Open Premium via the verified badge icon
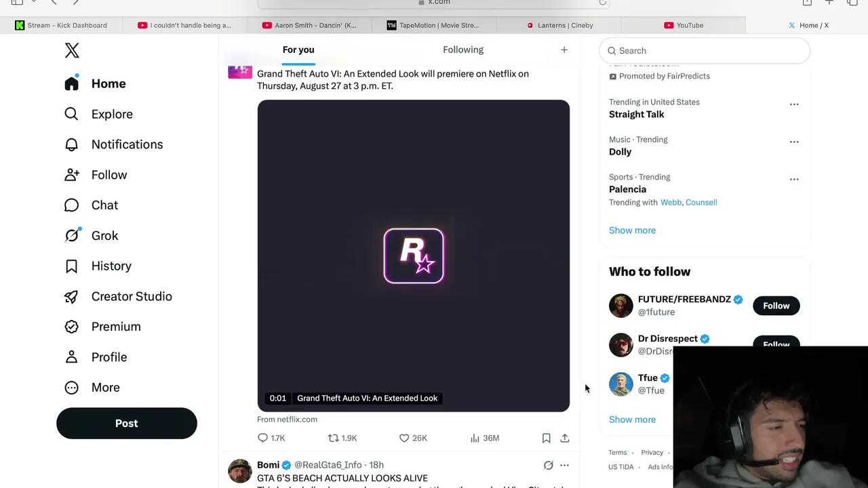This screenshot has width=868, height=488. click(71, 327)
